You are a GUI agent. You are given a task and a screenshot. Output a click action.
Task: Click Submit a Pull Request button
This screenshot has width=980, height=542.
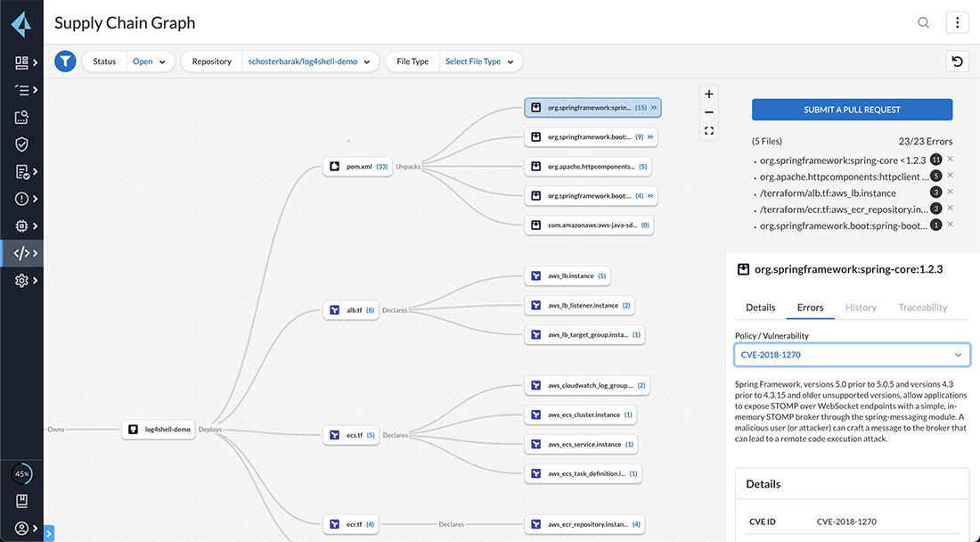pyautogui.click(x=852, y=110)
